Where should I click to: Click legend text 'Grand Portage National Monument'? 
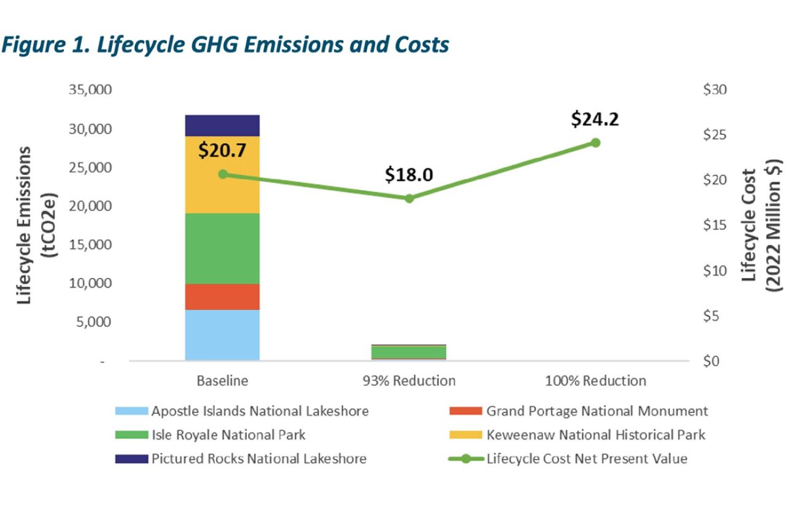597,411
